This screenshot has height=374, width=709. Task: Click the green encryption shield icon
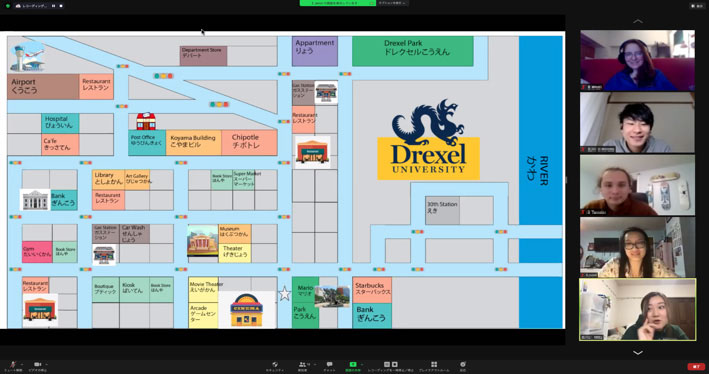coord(8,6)
